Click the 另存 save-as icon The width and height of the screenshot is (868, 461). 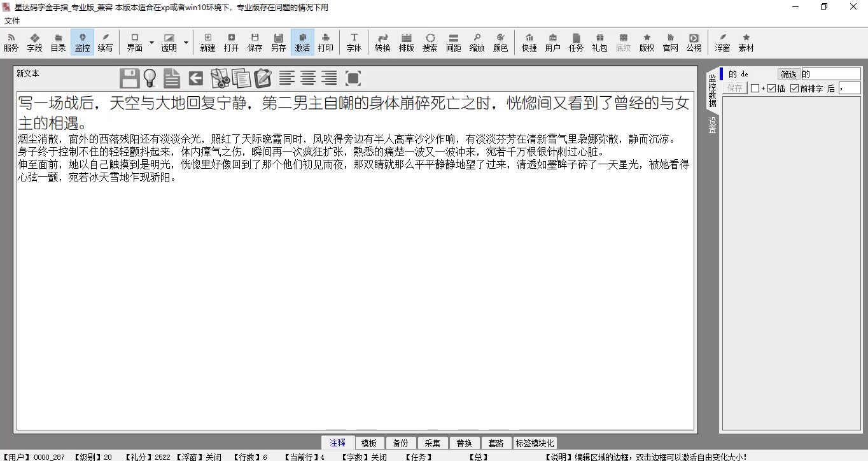coord(278,42)
